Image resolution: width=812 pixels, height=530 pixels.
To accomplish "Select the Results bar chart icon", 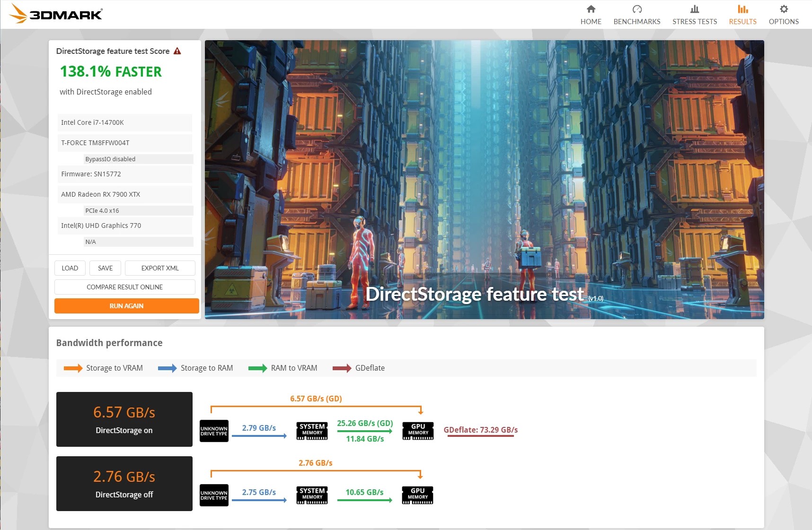I will pyautogui.click(x=742, y=9).
